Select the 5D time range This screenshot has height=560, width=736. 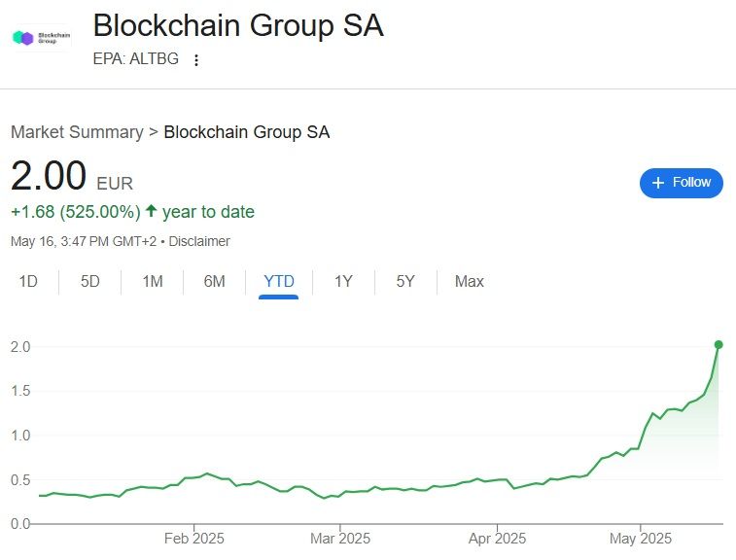click(90, 282)
